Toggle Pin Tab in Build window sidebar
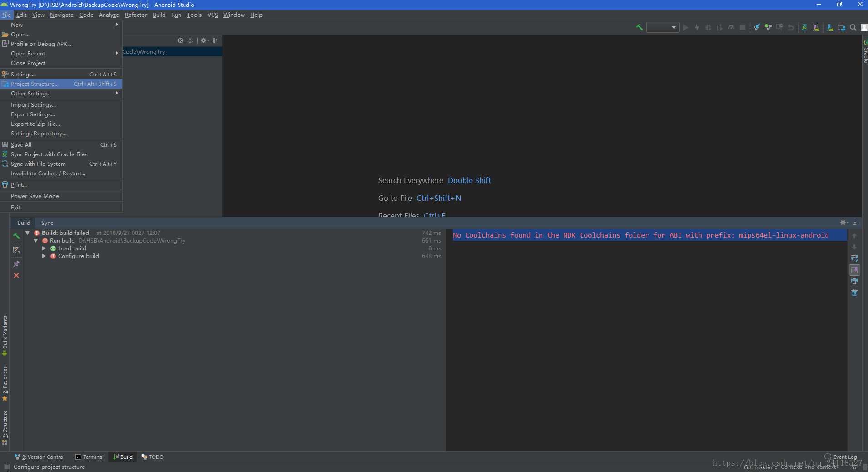The height and width of the screenshot is (472, 868). [x=16, y=264]
